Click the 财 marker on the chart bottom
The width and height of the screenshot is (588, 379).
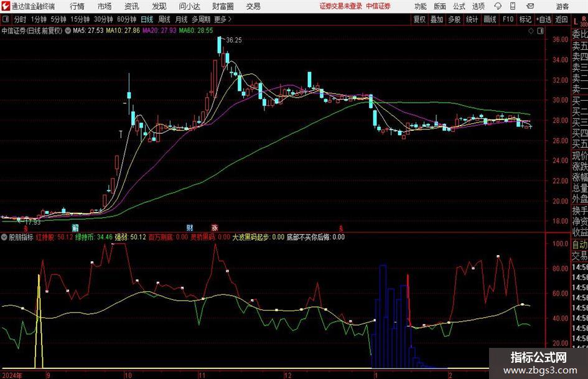[x=190, y=227]
